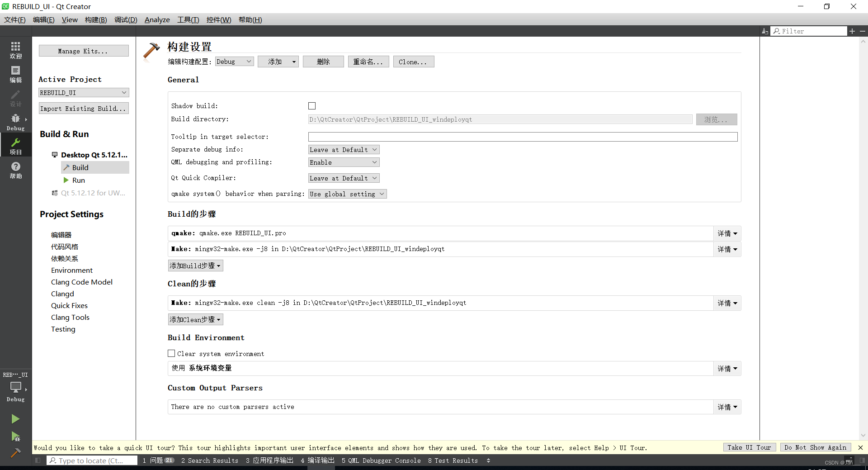
Task: Open the 帮助(H) menu
Action: click(x=250, y=19)
